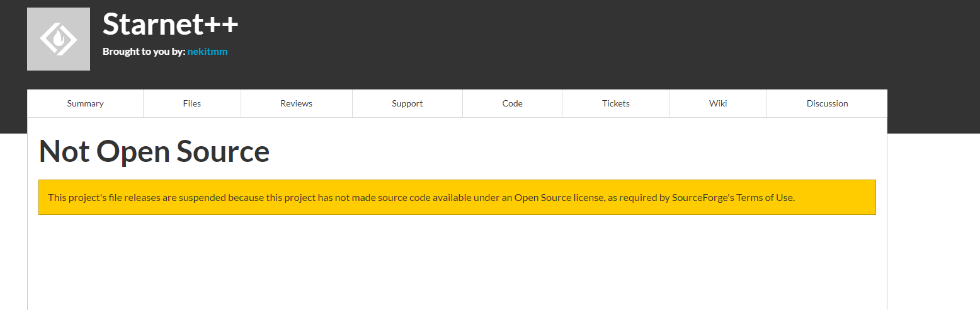
Task: Click the Starnet++ project title
Action: coord(170,25)
